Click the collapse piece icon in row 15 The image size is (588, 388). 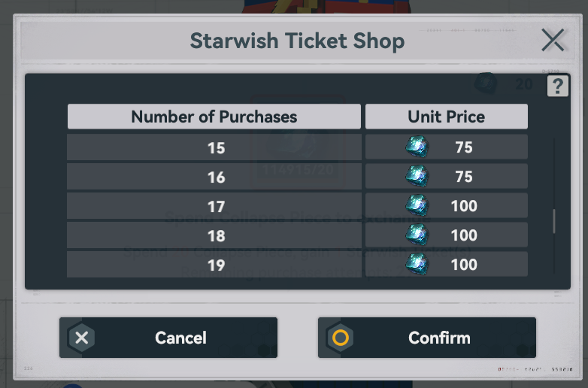[x=417, y=147]
